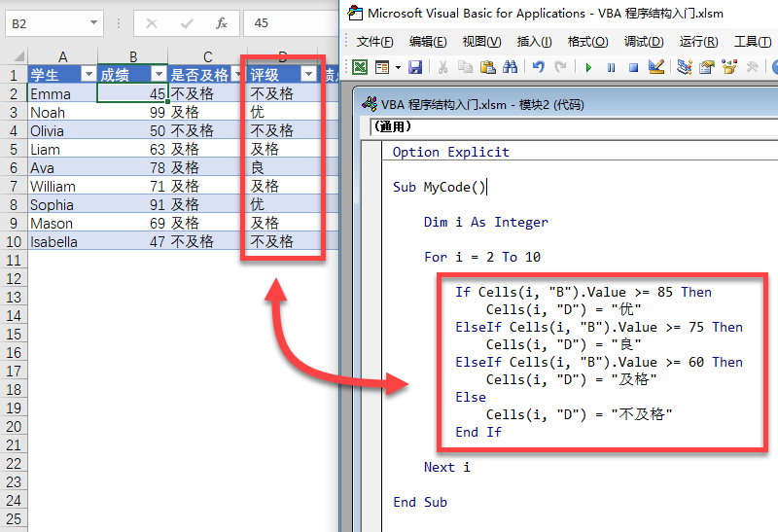Open the Project Explorer icon

point(685,67)
